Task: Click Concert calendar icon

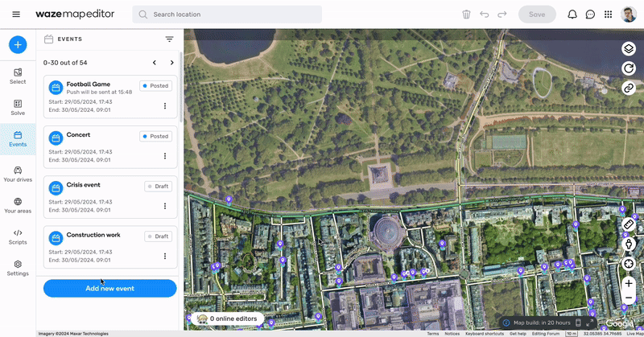Action: (56, 138)
